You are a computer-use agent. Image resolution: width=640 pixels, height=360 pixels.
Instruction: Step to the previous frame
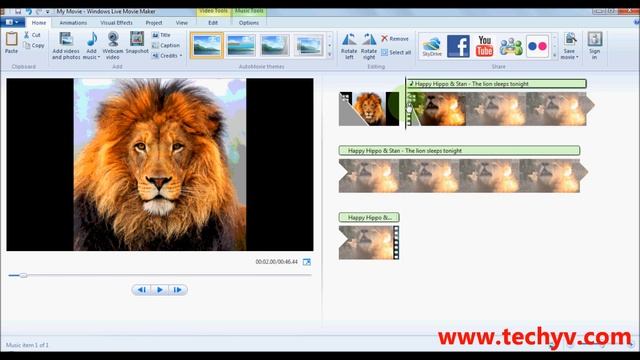(142, 290)
